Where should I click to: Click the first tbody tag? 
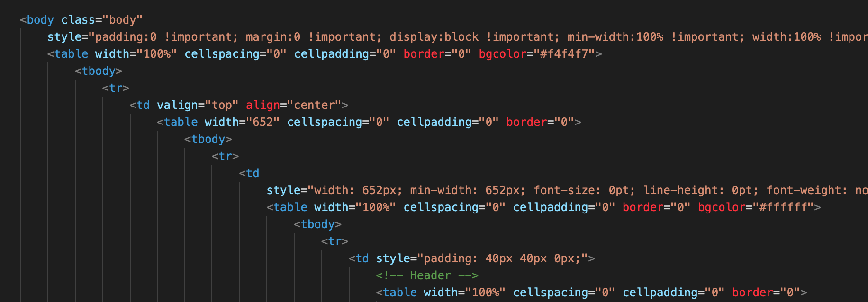coord(99,71)
